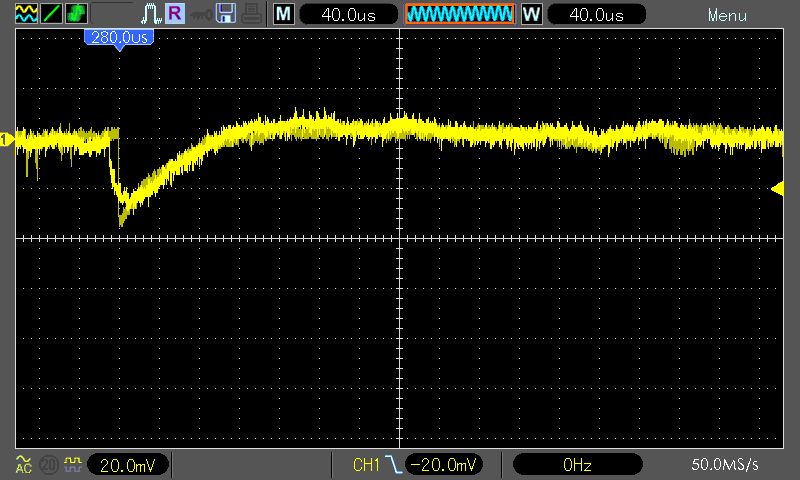Click the printer icon

pyautogui.click(x=251, y=14)
